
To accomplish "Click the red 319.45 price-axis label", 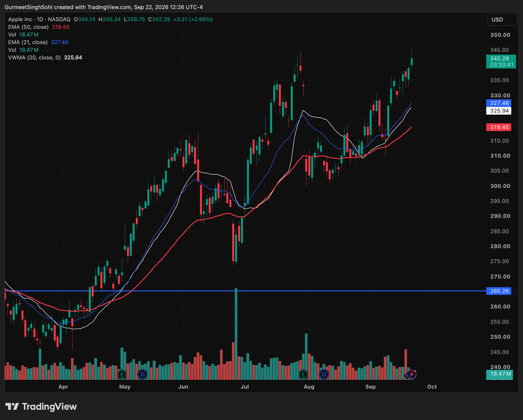I will point(499,127).
